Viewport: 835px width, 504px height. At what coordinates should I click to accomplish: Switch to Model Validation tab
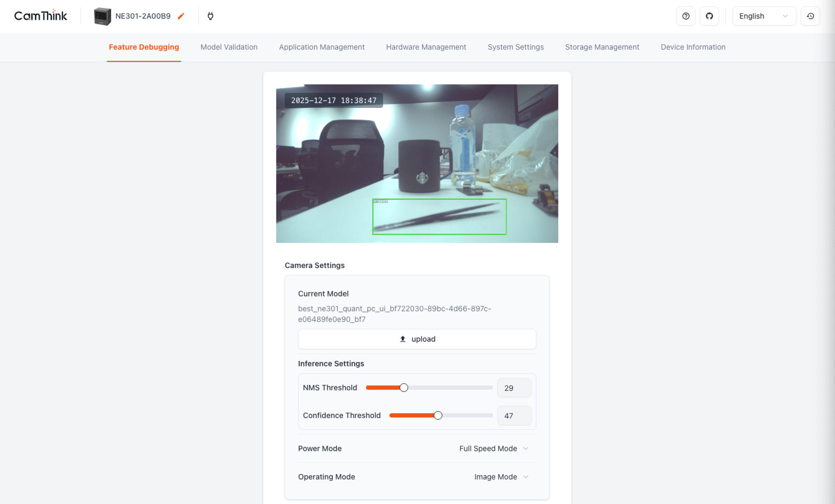pos(229,47)
